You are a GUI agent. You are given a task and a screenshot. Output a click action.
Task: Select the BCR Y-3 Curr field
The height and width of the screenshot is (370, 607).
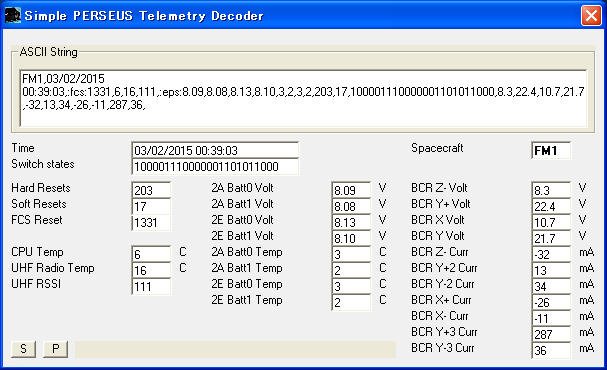pyautogui.click(x=551, y=350)
